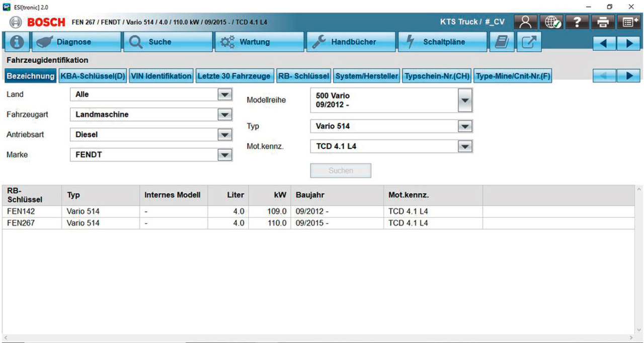644x343 pixels.
Task: Sort by Typ column header
Action: [101, 195]
